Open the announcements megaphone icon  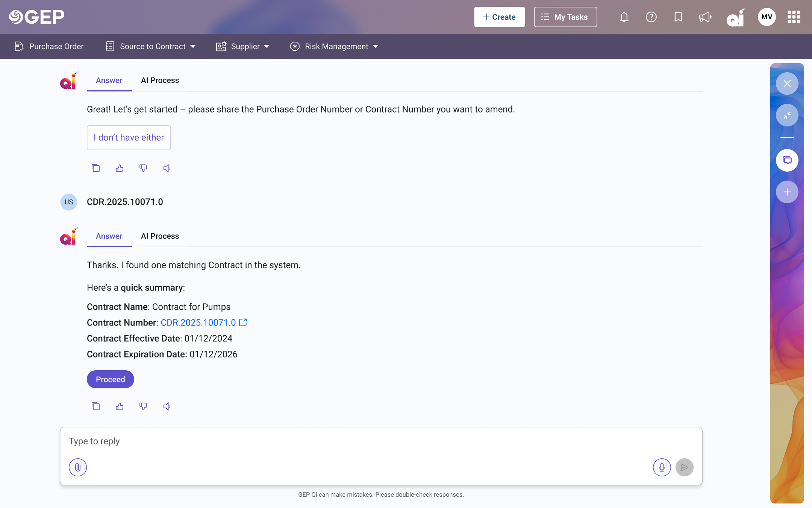click(705, 17)
